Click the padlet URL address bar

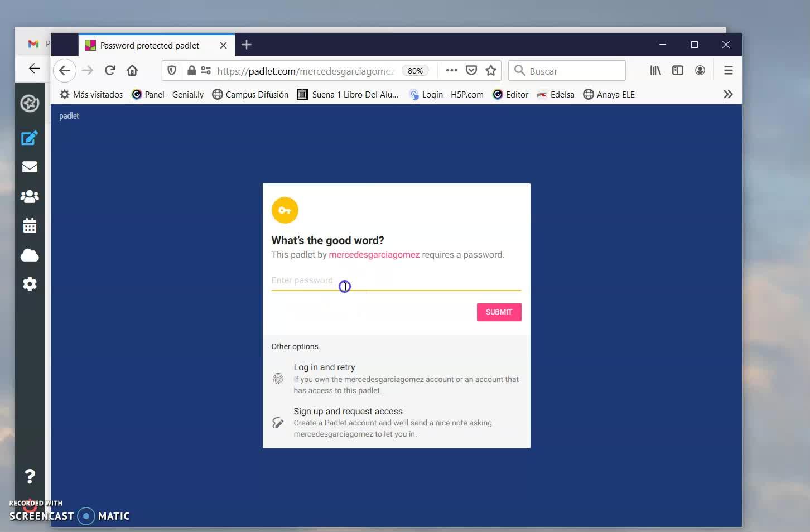click(306, 71)
